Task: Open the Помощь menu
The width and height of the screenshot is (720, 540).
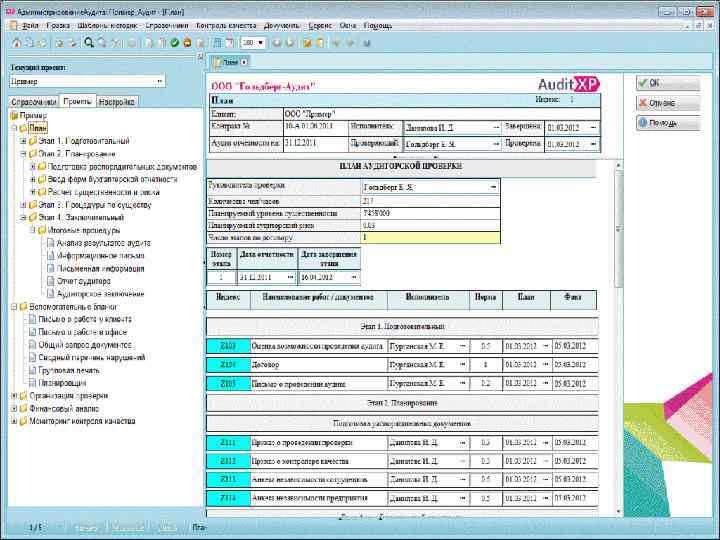Action: pyautogui.click(x=378, y=26)
